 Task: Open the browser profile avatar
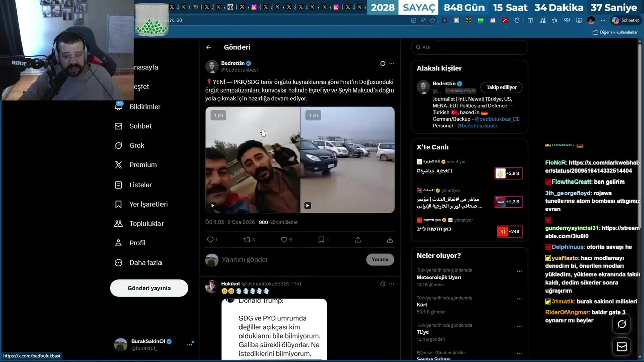tap(591, 20)
